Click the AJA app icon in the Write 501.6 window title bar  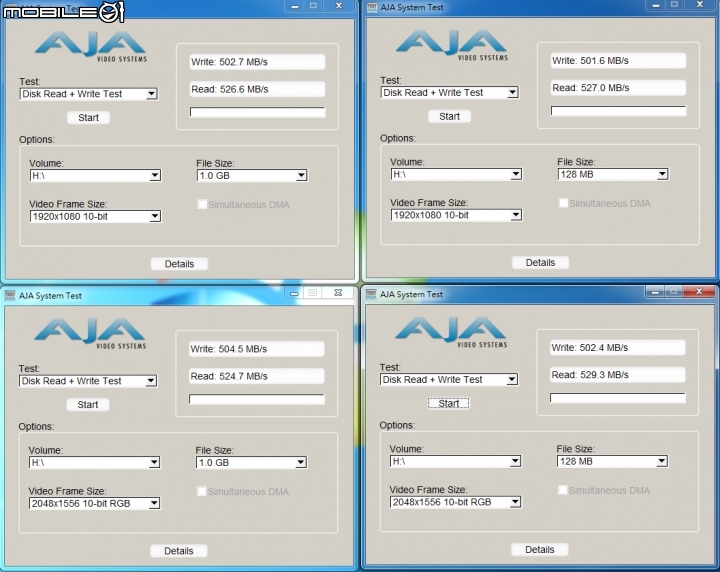[x=371, y=7]
